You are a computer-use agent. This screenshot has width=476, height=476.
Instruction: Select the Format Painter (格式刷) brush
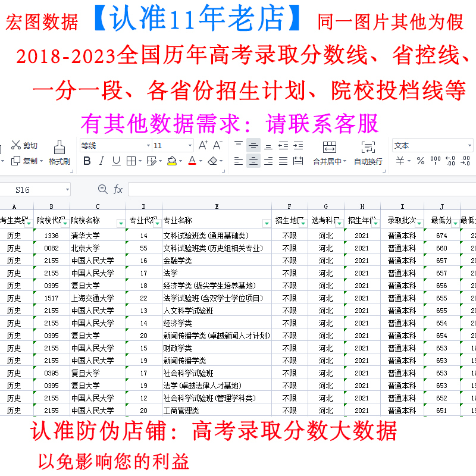point(59,153)
